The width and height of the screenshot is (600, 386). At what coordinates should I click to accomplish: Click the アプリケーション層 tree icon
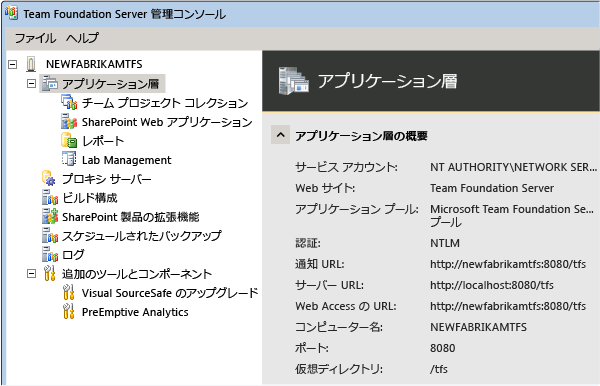50,83
